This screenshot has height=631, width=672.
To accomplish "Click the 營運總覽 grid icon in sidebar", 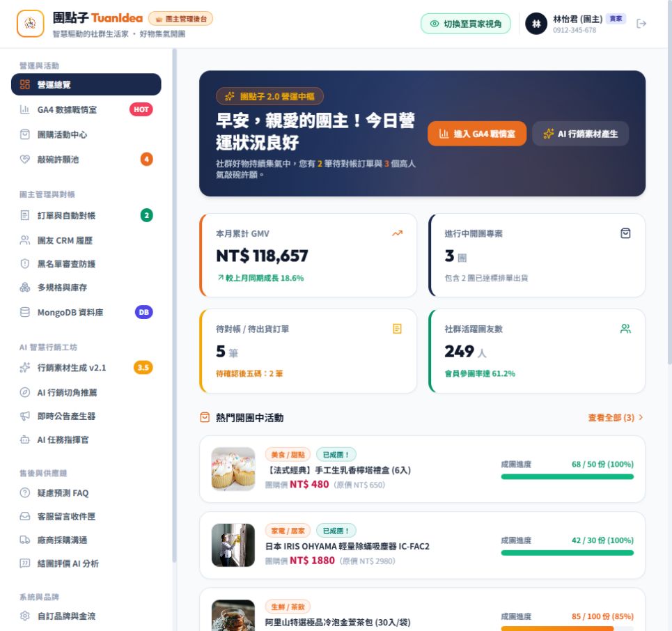I will 25,84.
